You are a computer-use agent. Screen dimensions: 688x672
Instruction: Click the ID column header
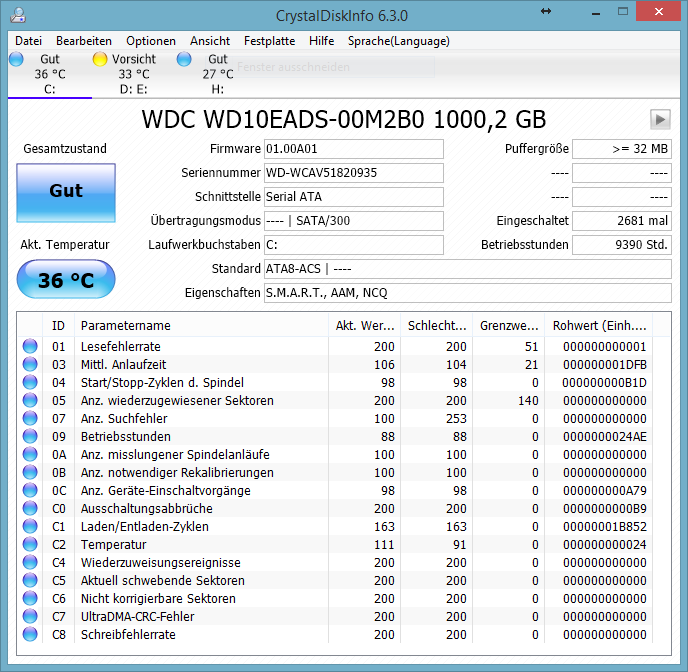click(x=58, y=325)
